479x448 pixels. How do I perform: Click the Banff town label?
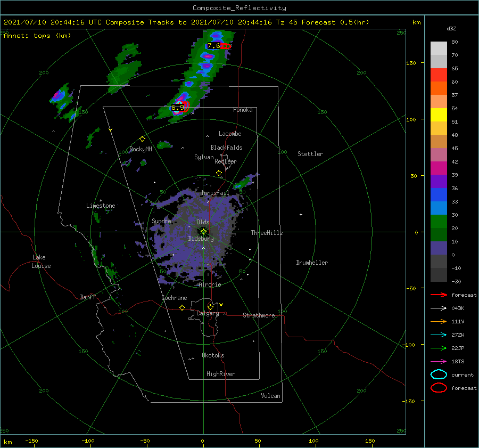[x=88, y=297]
